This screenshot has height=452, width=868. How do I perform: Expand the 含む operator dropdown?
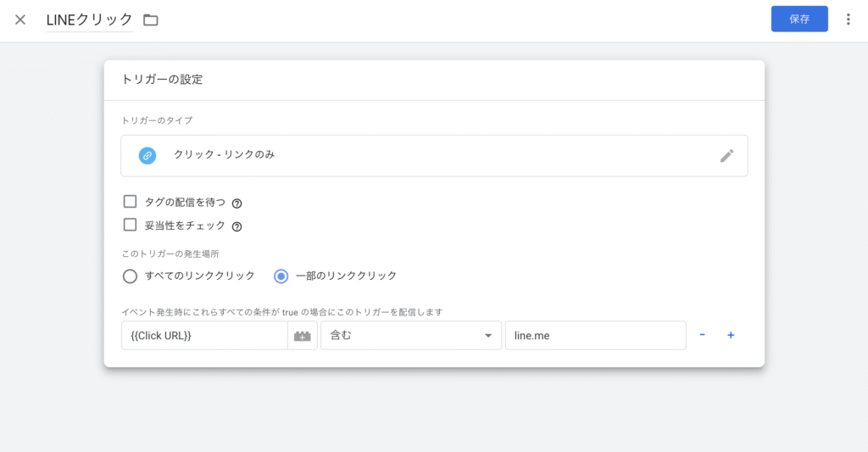tap(410, 336)
